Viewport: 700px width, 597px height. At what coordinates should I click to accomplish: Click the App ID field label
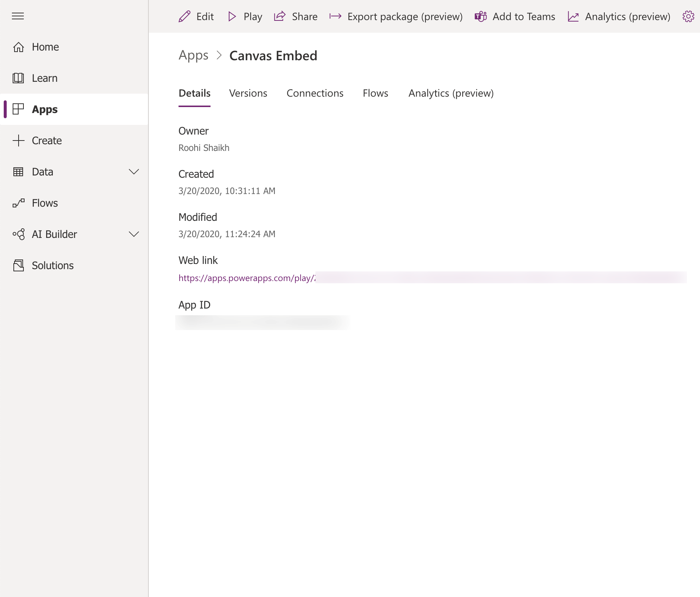point(195,305)
